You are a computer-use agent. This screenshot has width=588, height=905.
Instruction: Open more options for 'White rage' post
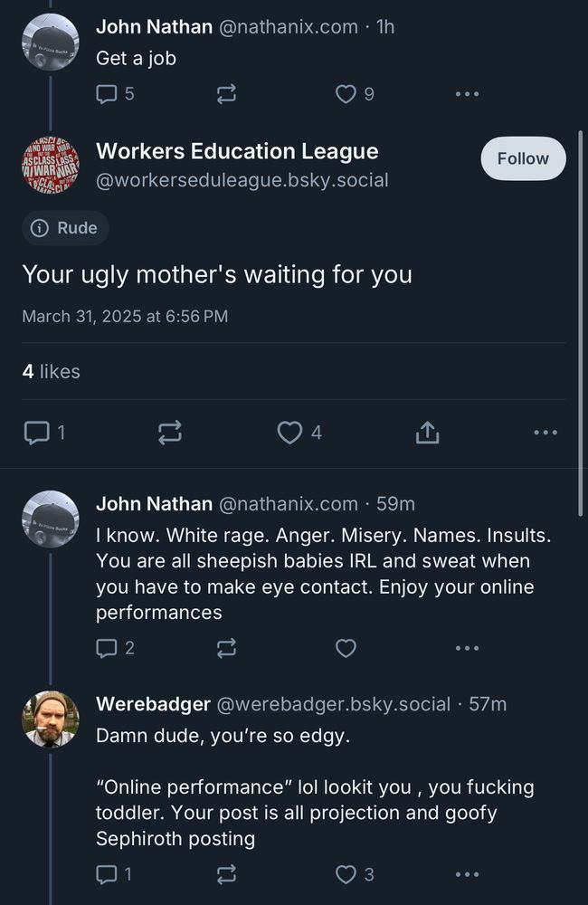pyautogui.click(x=467, y=648)
